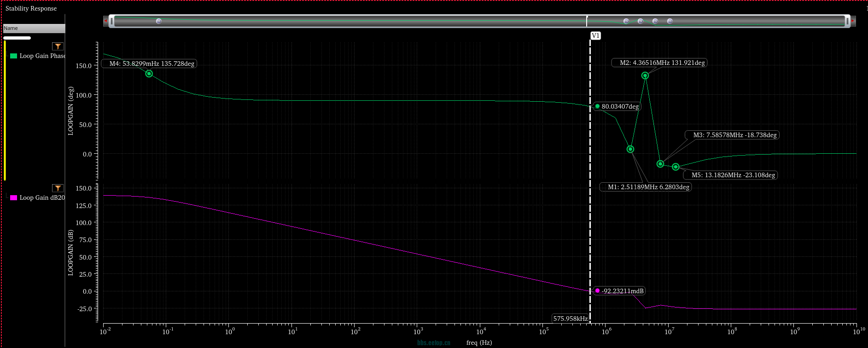Click the filter icon above Loop Gain dB20
This screenshot has width=868, height=348.
pyautogui.click(x=58, y=188)
